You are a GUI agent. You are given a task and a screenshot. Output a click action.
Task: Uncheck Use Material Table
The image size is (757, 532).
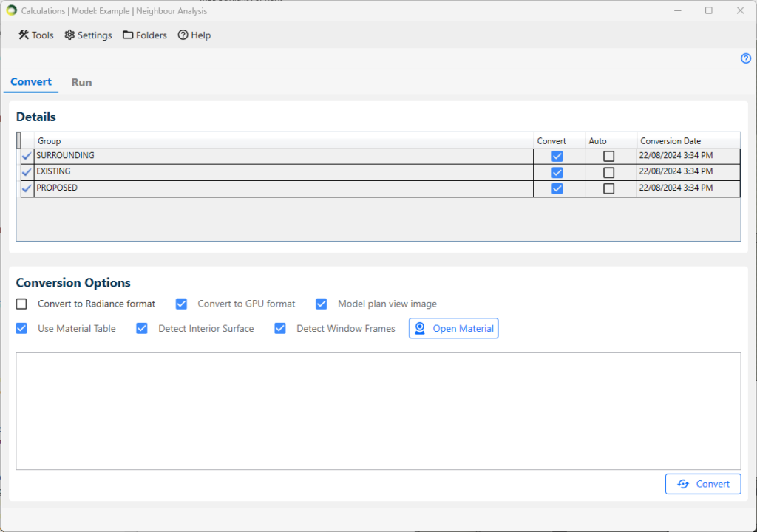tap(21, 328)
